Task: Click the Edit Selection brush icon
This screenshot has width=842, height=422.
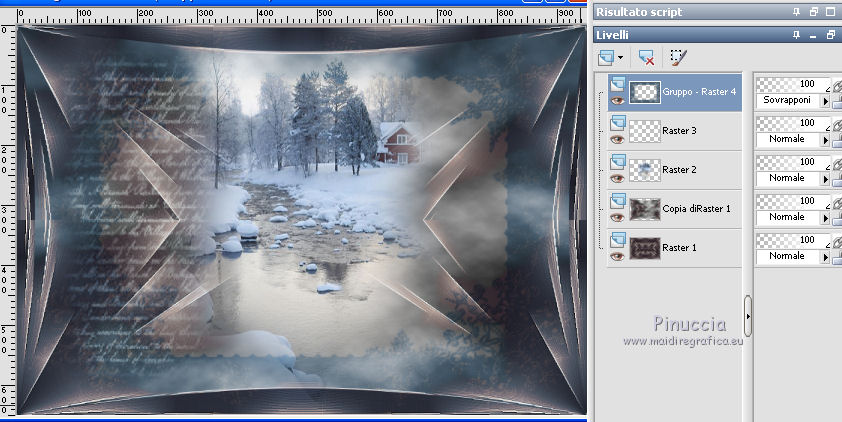Action: click(x=678, y=57)
